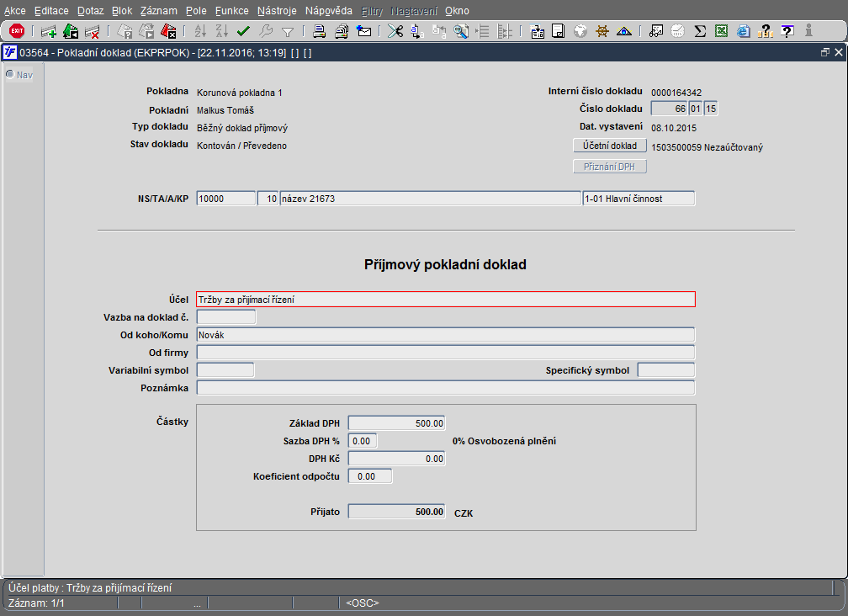Open the Blok menu
848x616 pixels.
[x=122, y=11]
